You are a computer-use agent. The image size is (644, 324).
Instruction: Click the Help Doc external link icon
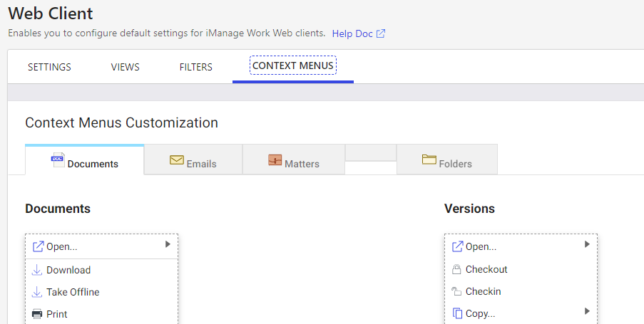point(381,33)
